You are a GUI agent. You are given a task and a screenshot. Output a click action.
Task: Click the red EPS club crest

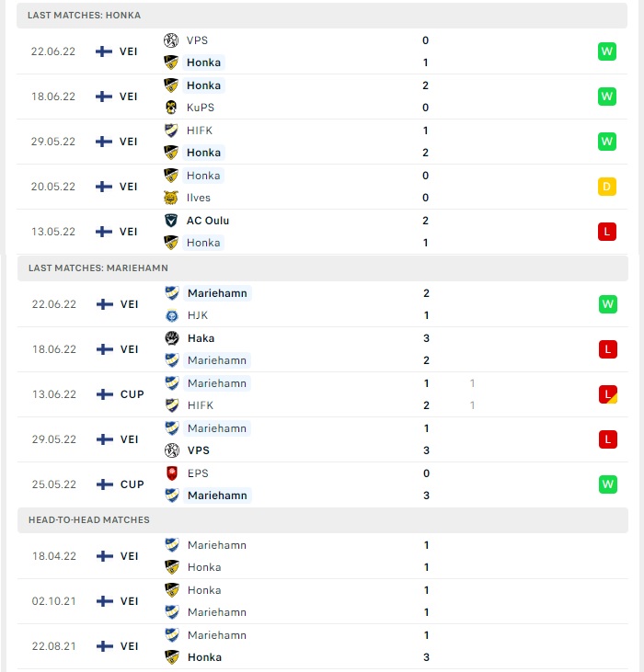172,473
